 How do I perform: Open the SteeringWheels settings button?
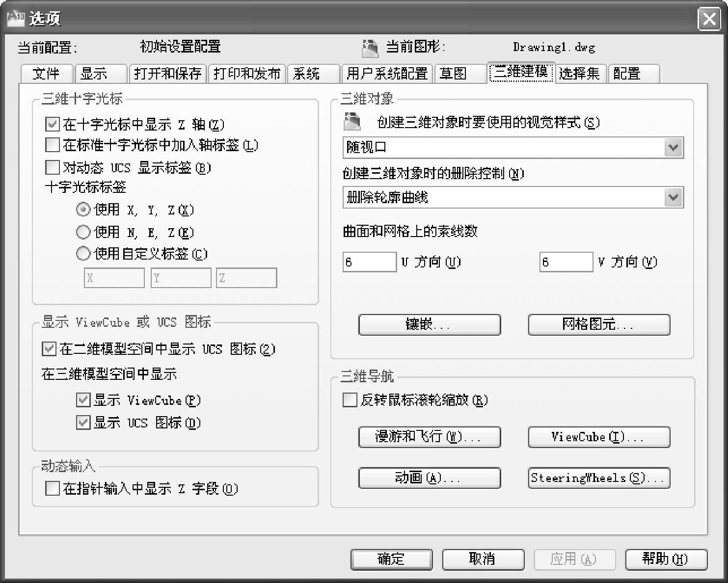tap(599, 477)
